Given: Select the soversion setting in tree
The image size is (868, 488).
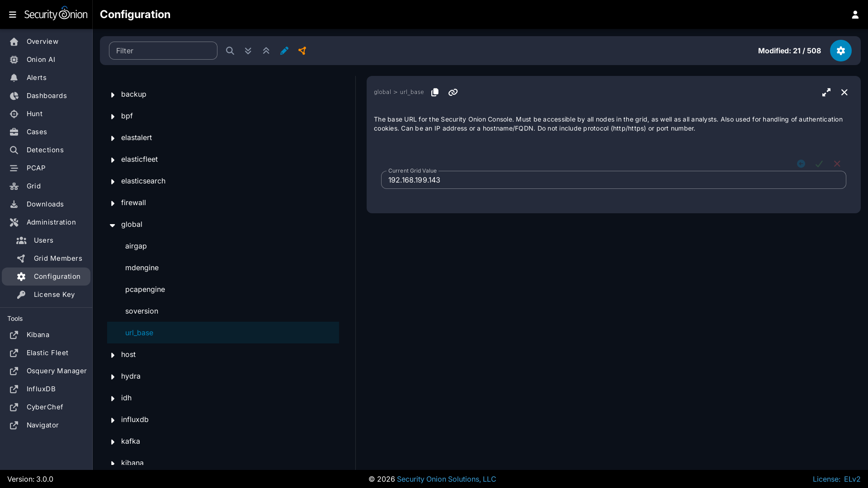Looking at the screenshot, I should pyautogui.click(x=142, y=311).
